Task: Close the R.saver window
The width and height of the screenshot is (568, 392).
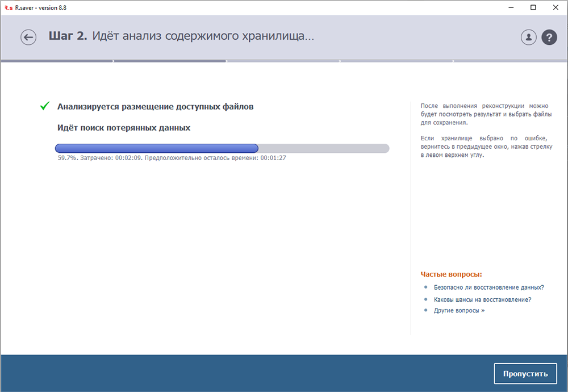Action: [x=556, y=7]
